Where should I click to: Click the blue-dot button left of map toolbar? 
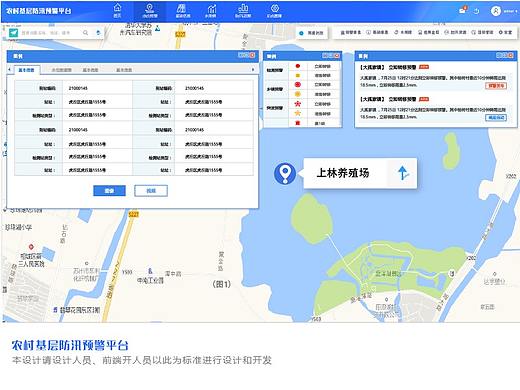[312, 33]
